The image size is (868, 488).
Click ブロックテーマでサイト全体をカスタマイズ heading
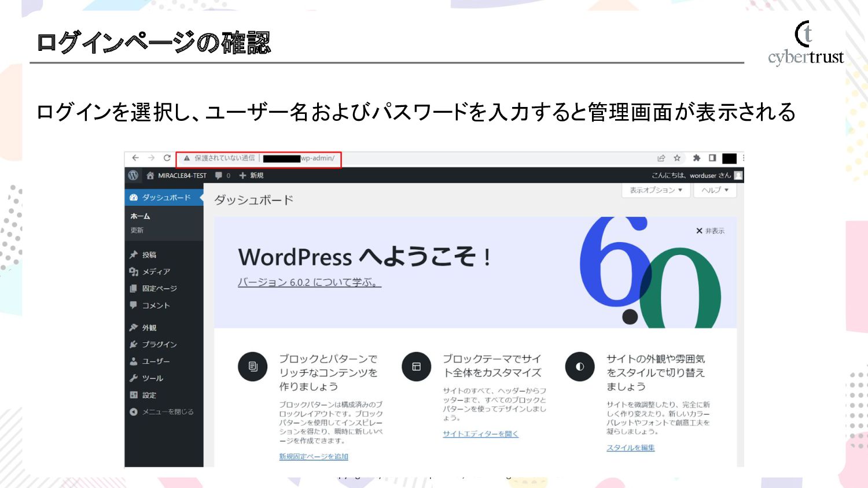(492, 365)
